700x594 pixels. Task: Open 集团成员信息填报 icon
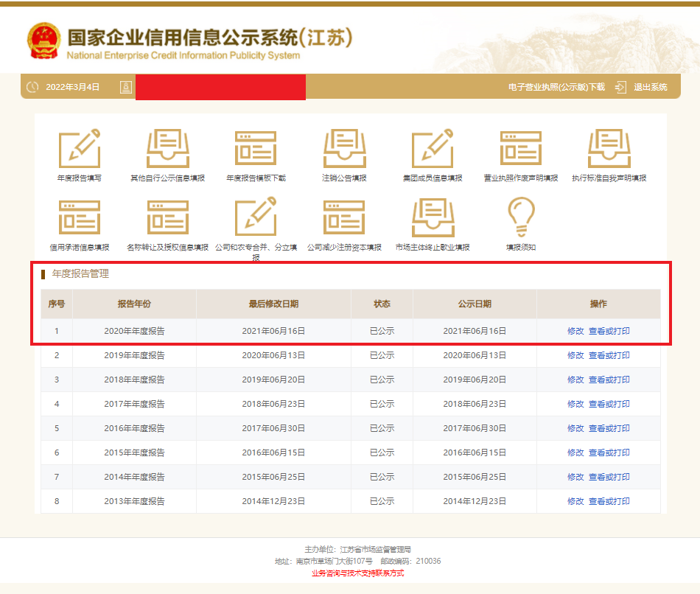pyautogui.click(x=433, y=149)
